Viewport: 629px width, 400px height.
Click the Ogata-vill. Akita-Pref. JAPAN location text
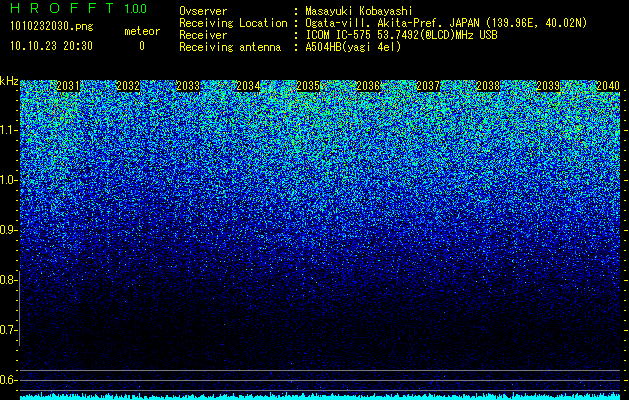click(x=446, y=23)
